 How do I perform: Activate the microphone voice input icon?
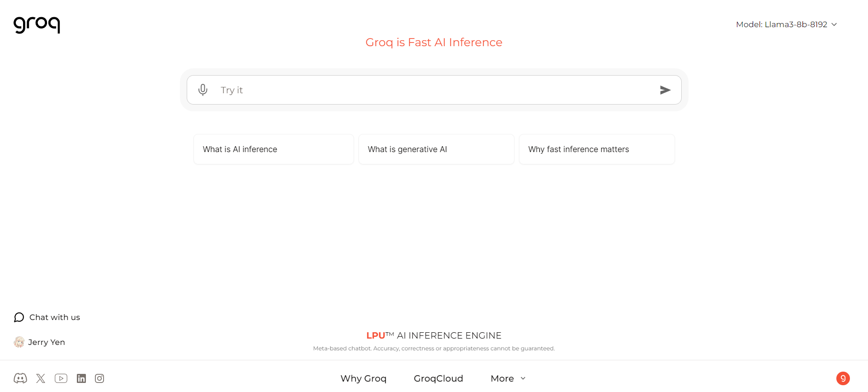tap(203, 90)
